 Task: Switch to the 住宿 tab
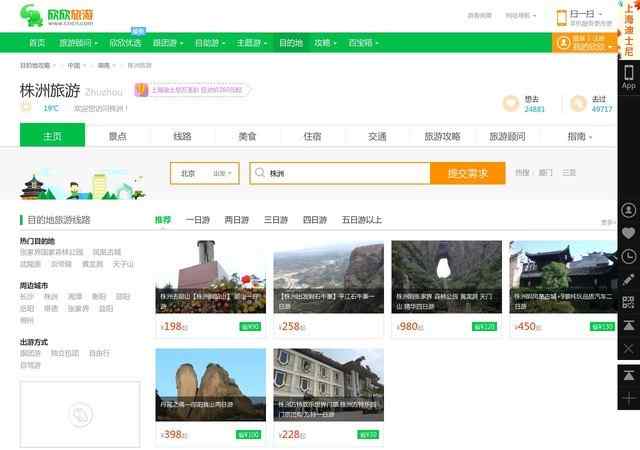[312, 136]
